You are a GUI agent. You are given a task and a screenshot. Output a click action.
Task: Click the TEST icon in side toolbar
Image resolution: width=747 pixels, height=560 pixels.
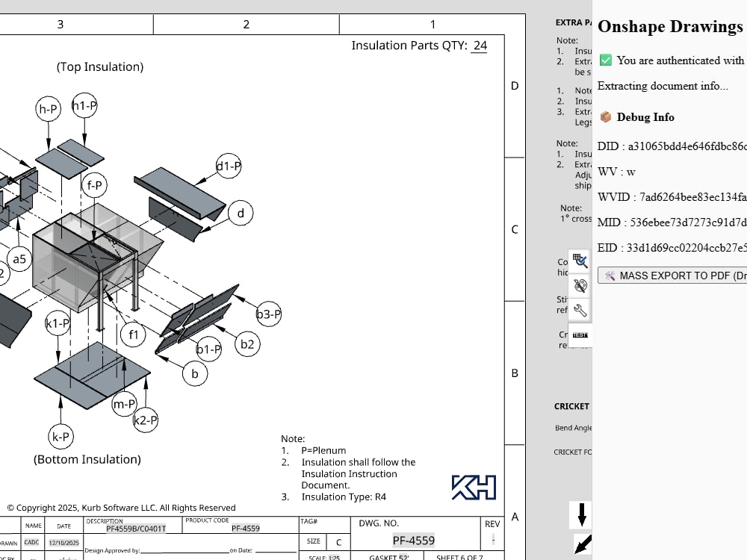pos(580,335)
